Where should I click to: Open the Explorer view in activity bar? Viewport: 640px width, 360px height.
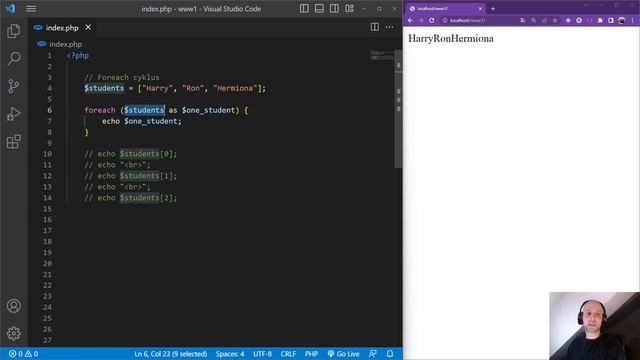[x=13, y=31]
